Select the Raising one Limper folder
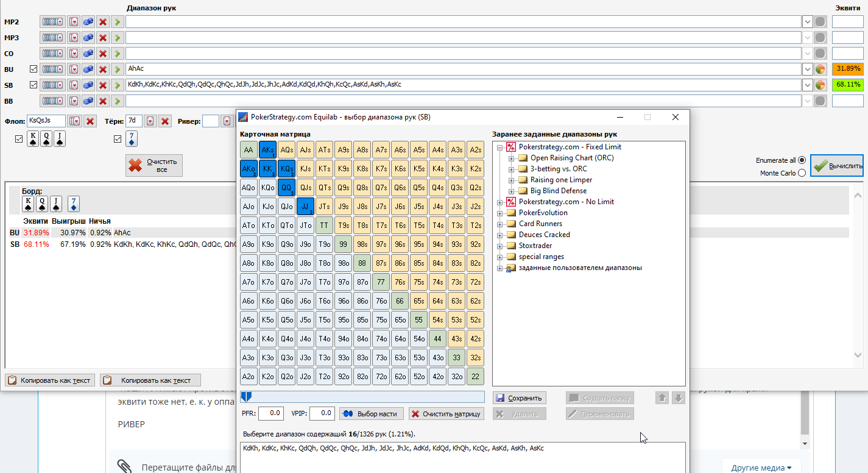The width and height of the screenshot is (868, 473). point(561,180)
